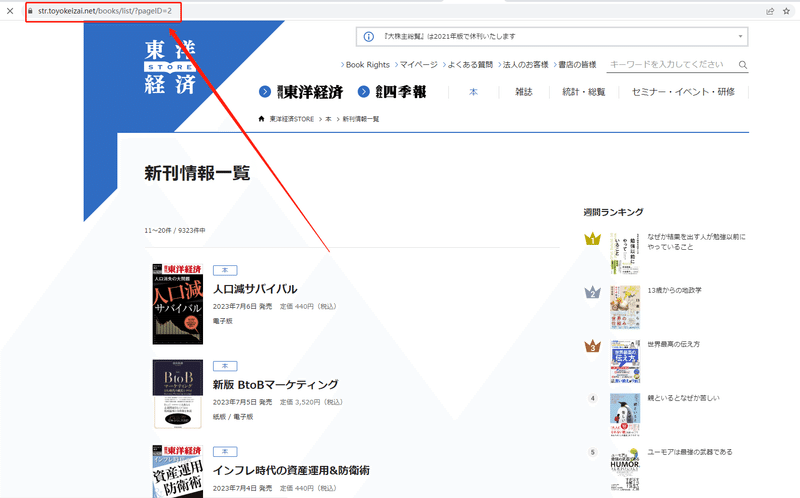Screen dimensions: 800x498
Task: Open the 雑誌 navigation tab
Action: (523, 92)
